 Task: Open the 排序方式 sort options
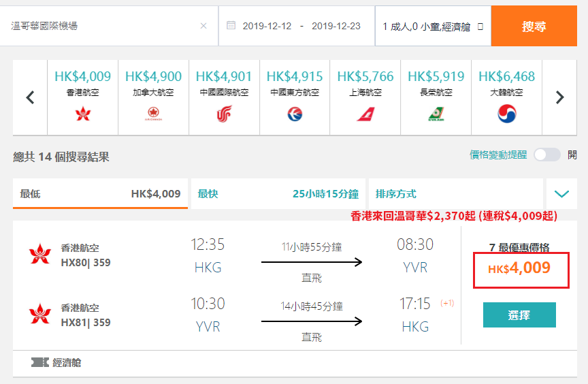tap(456, 193)
